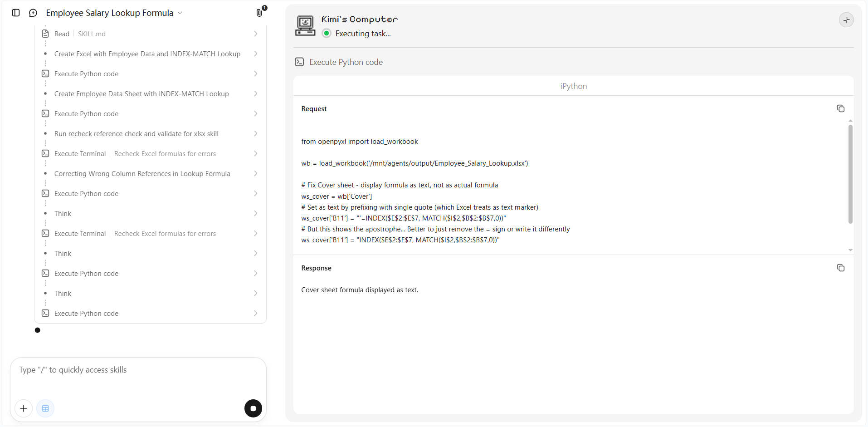This screenshot has height=427, width=868.
Task: Expand the Run recheck reference check step
Action: coord(150,134)
